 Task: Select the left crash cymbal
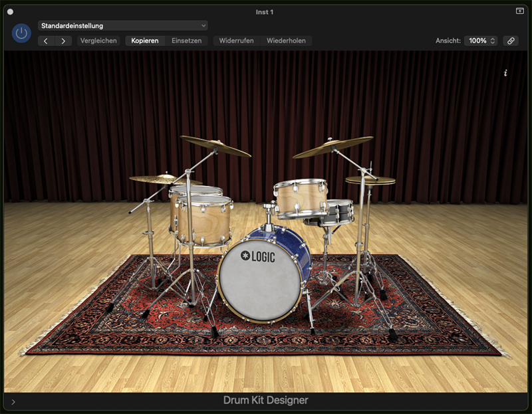coord(215,146)
